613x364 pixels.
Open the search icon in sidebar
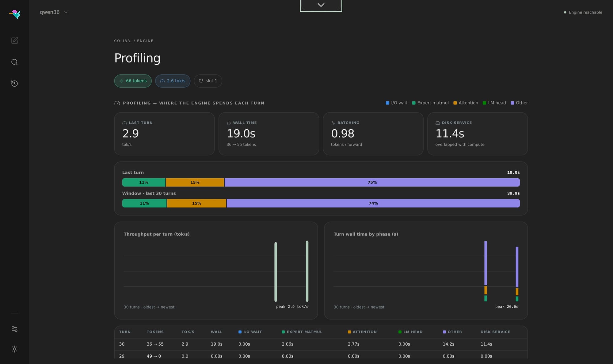14,62
